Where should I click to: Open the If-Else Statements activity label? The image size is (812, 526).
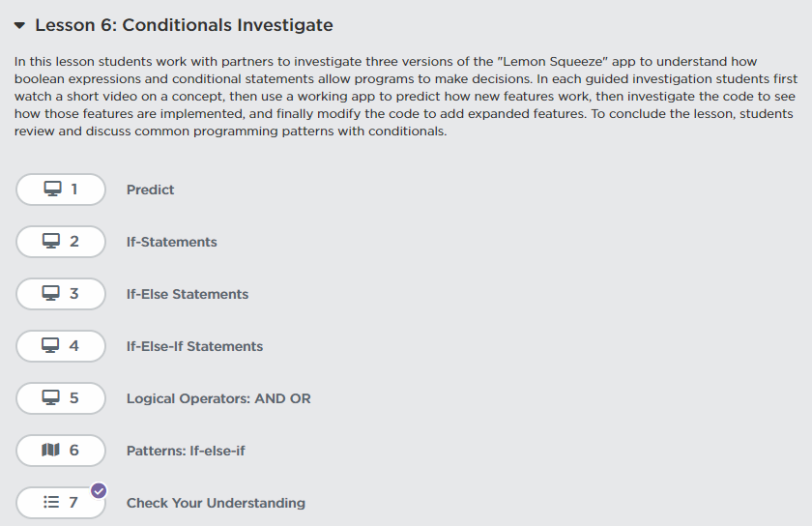pos(188,294)
